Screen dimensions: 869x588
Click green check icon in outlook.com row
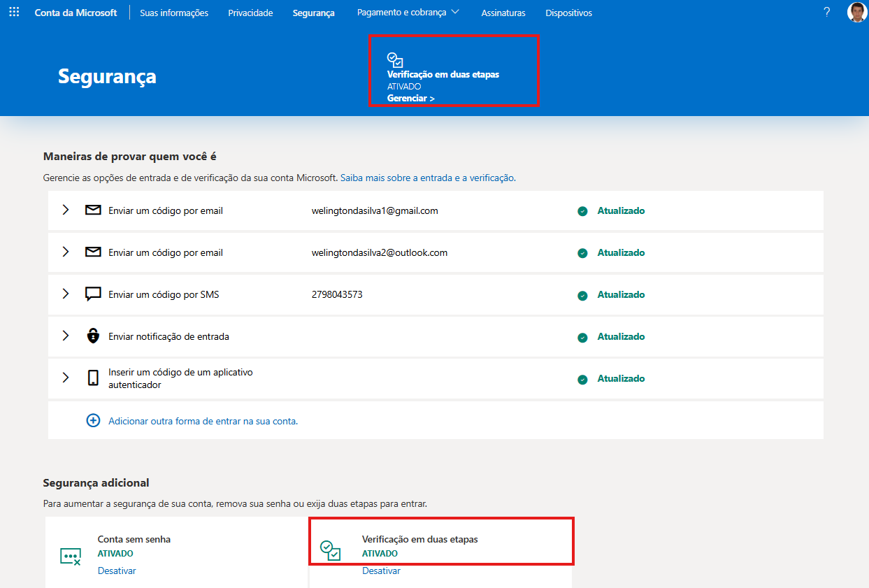point(582,253)
